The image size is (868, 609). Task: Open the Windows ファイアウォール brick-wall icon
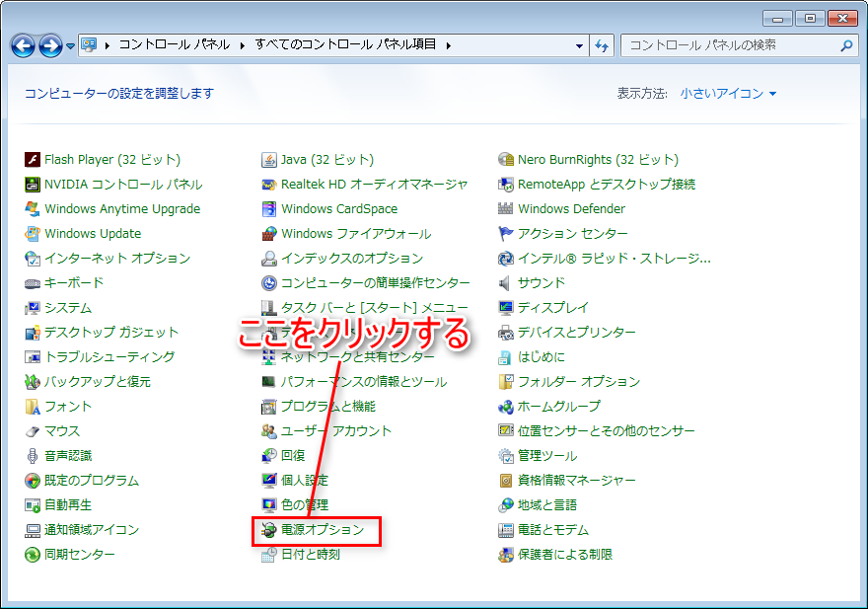point(269,234)
